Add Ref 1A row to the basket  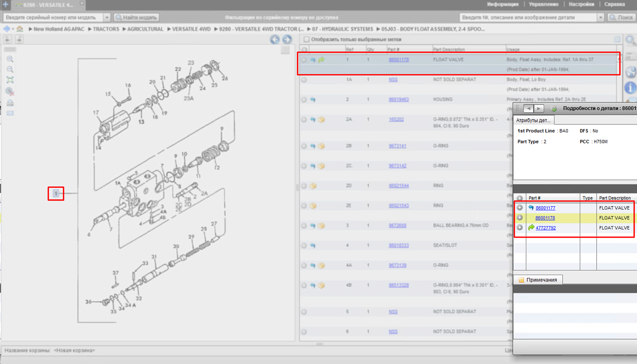[304, 80]
